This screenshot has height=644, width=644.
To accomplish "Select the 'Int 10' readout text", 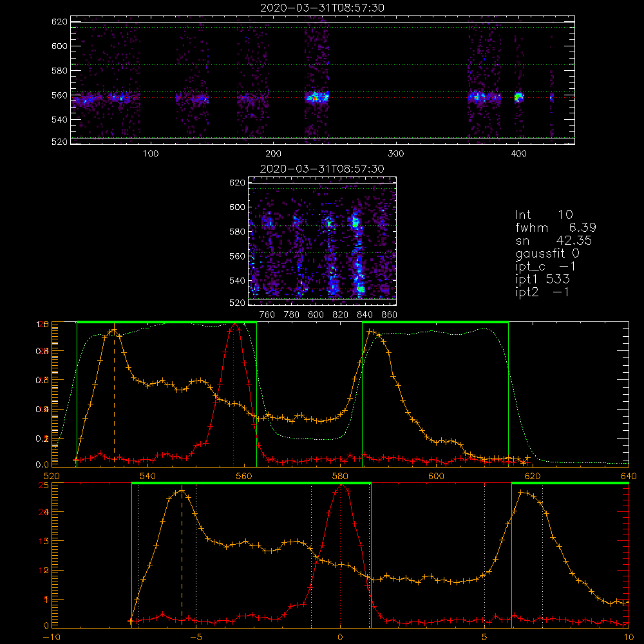I will pos(544,214).
